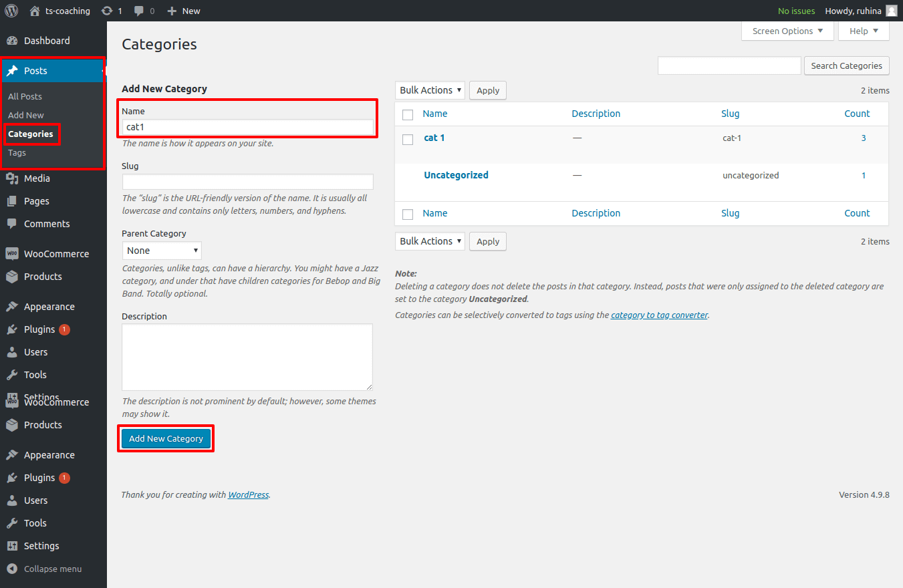Click the Collapse menu arrow icon
This screenshot has height=588, width=903.
[12, 569]
